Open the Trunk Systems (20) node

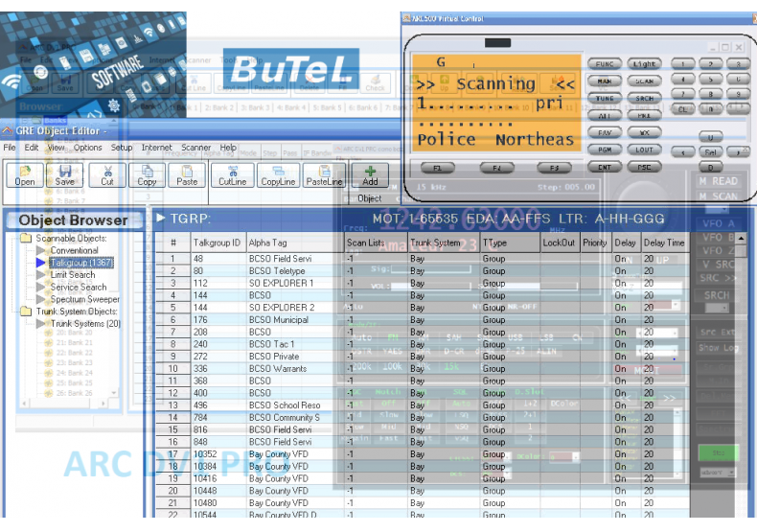coord(85,323)
